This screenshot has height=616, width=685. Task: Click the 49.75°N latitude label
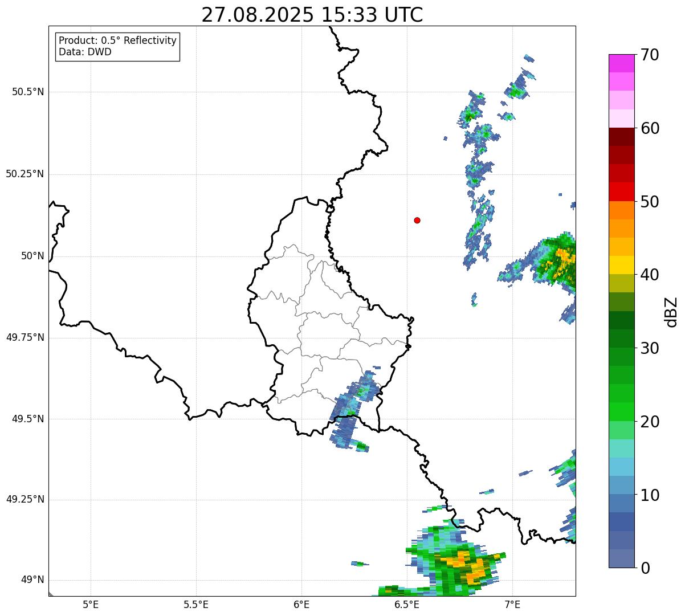click(x=25, y=337)
